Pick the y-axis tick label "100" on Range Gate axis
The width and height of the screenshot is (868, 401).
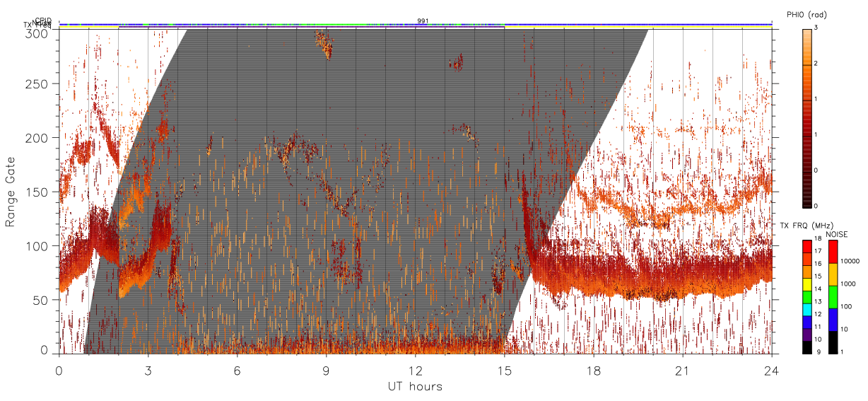point(38,246)
